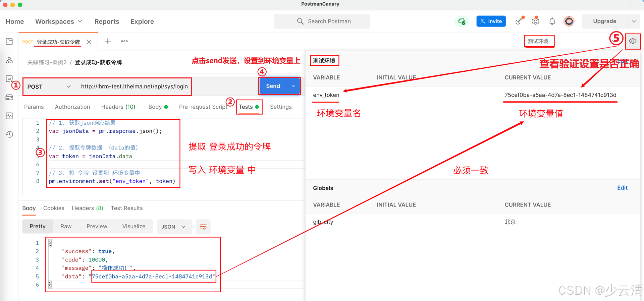This screenshot has height=301, width=644.
Task: Go to Home in top navigation
Action: point(15,21)
